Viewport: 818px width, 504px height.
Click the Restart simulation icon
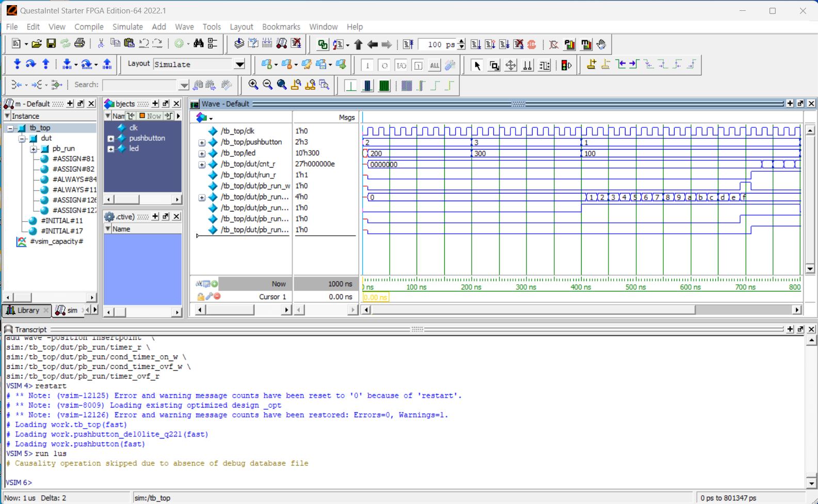408,44
